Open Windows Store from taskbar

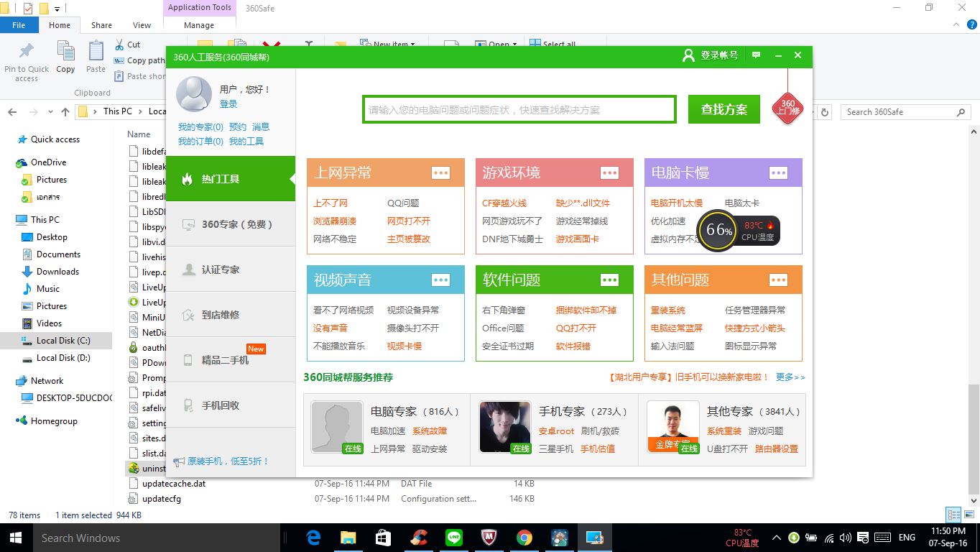383,538
